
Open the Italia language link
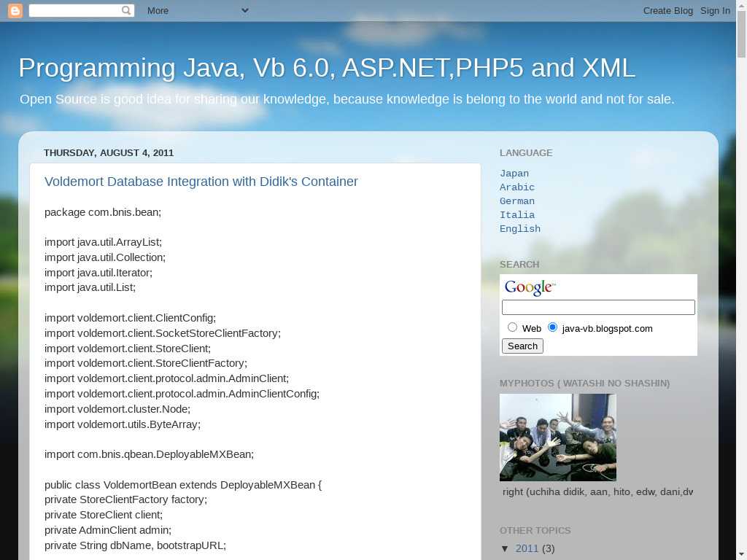(517, 215)
